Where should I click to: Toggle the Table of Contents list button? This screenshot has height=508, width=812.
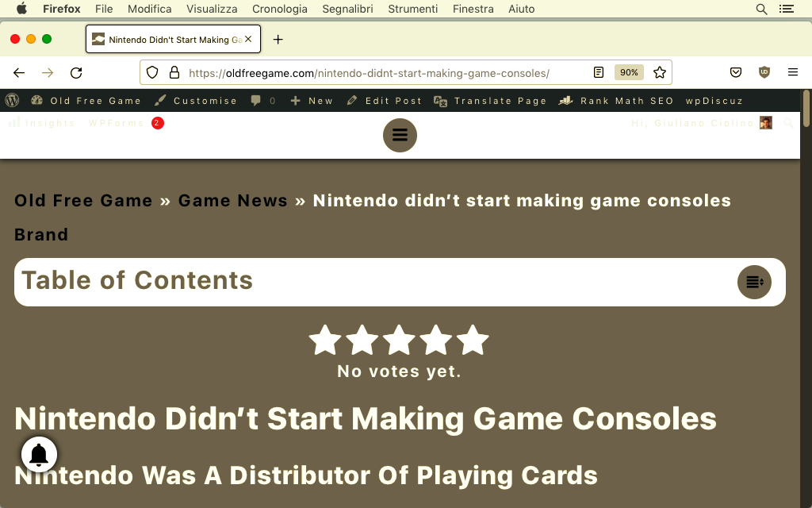click(x=754, y=282)
